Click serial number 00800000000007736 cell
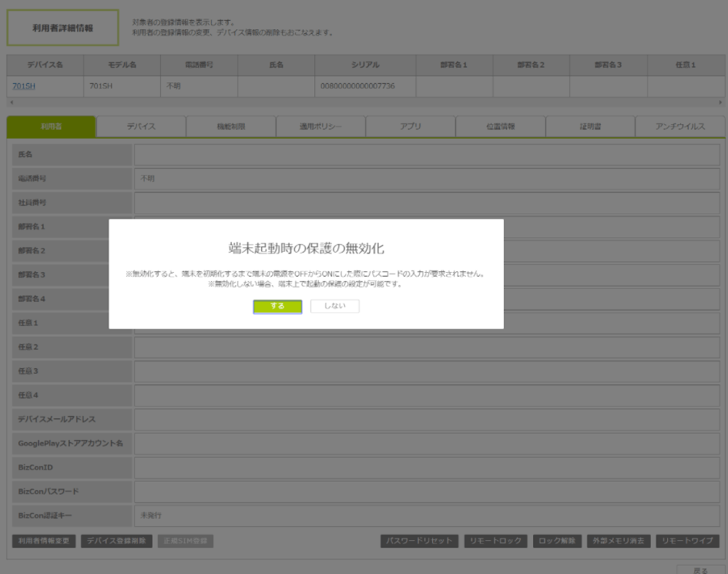The height and width of the screenshot is (574, 728). click(x=365, y=86)
